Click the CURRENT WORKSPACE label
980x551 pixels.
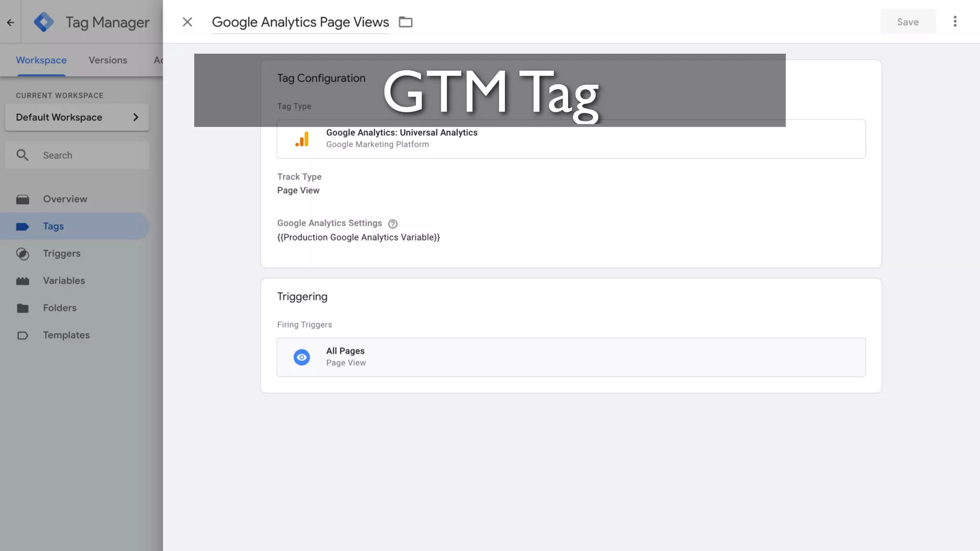59,96
